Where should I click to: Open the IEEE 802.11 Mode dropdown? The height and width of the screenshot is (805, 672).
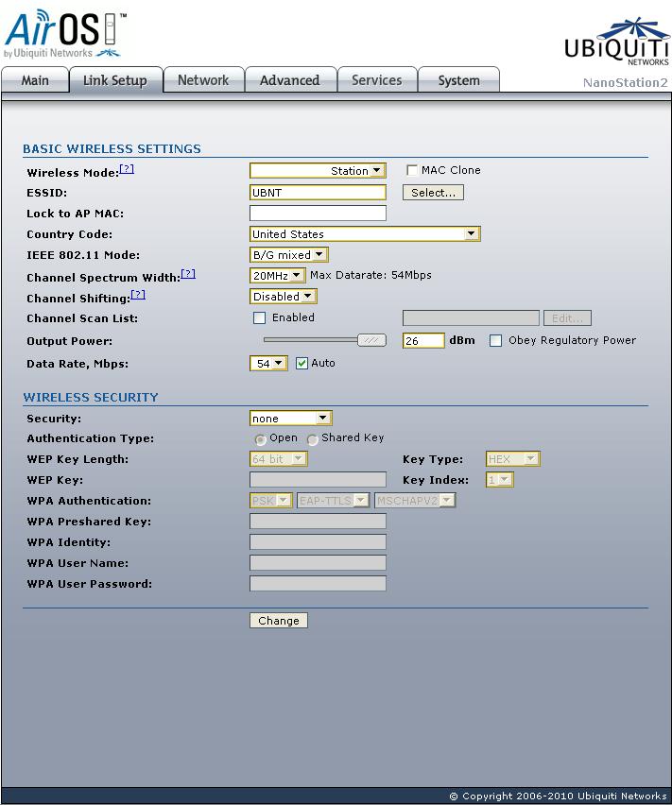289,255
